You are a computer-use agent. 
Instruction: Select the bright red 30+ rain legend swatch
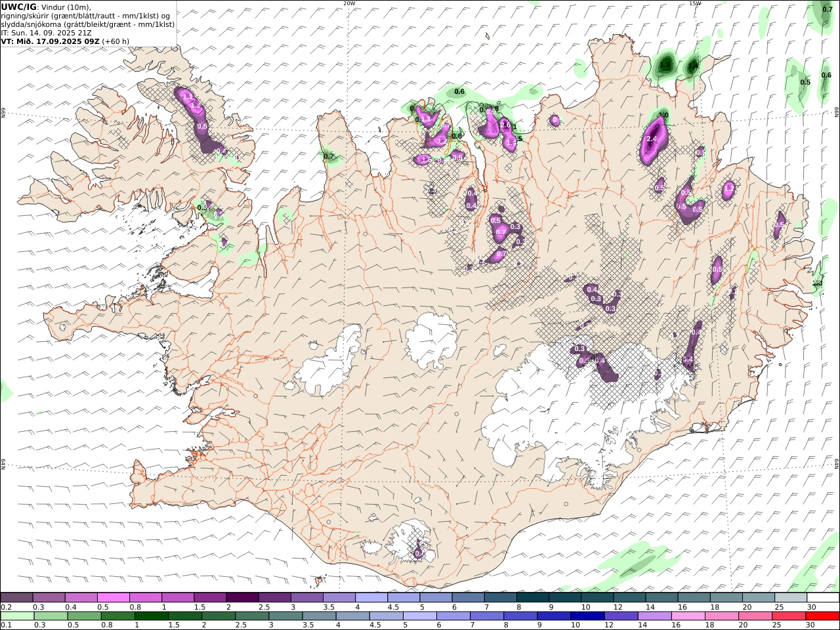click(x=822, y=616)
